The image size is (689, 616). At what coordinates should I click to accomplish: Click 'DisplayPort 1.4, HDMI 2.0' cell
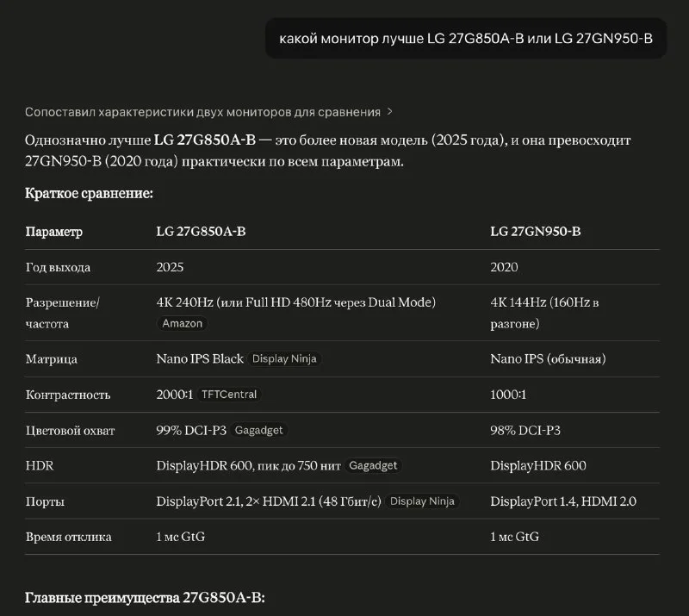point(563,501)
